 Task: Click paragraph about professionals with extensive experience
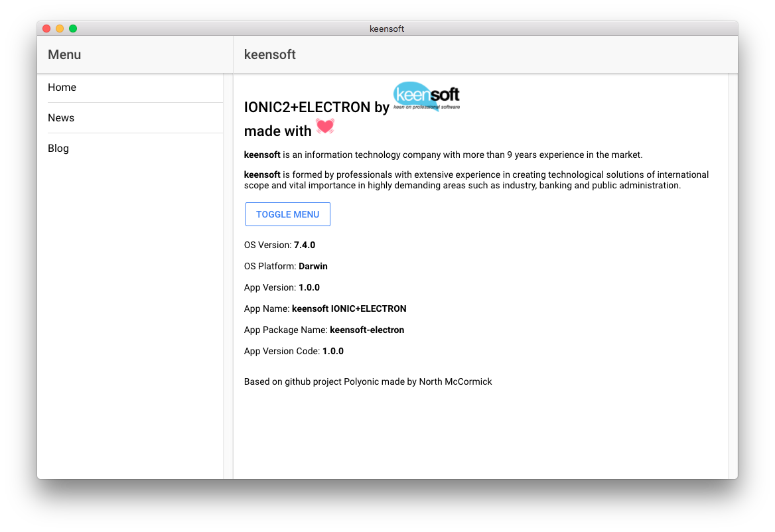click(x=476, y=180)
